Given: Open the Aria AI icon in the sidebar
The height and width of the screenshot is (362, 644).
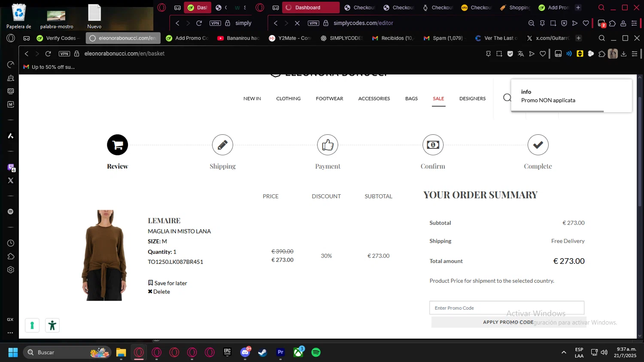Looking at the screenshot, I should click(x=11, y=136).
